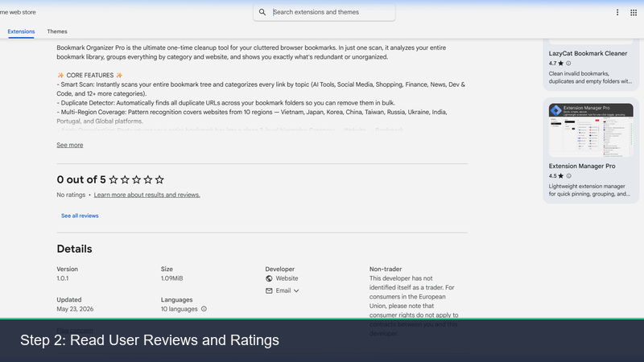
Task: Click the Non-trader label
Action: point(386,269)
